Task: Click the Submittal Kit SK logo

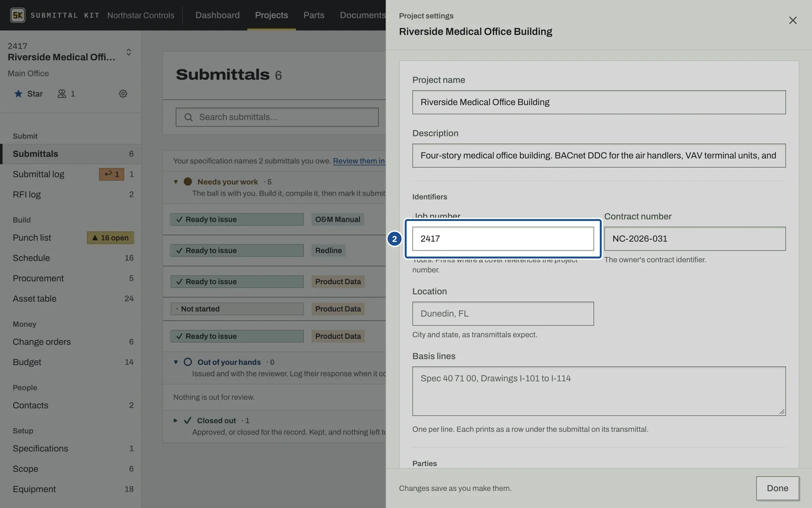Action: coord(18,15)
